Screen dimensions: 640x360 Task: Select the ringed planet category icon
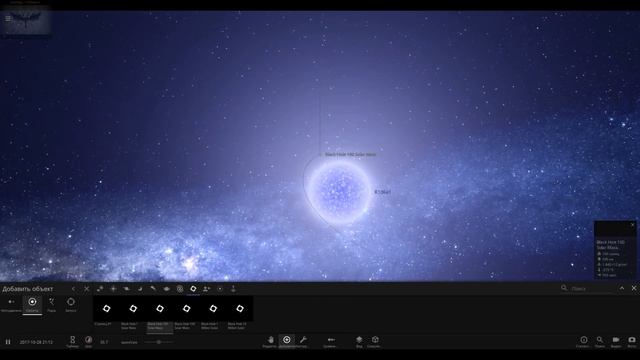click(x=127, y=289)
